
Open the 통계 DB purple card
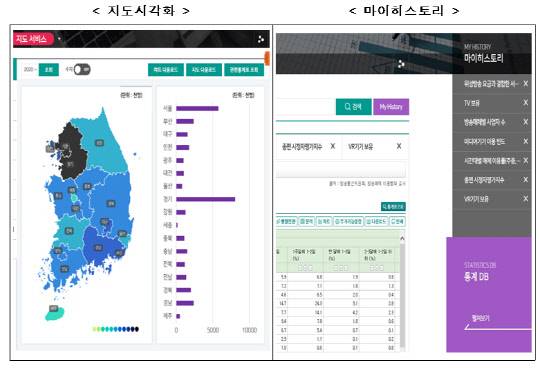click(489, 294)
